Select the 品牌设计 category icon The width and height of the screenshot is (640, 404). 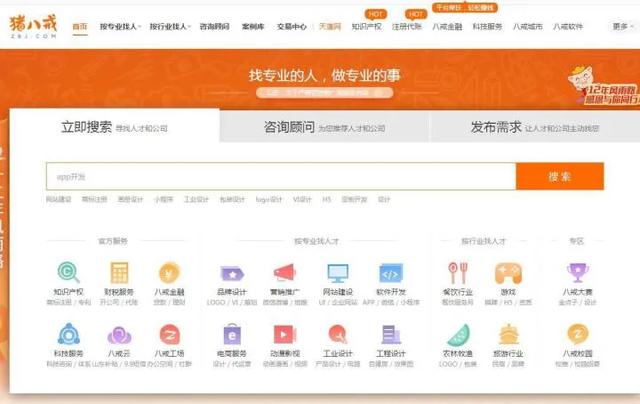[231, 272]
